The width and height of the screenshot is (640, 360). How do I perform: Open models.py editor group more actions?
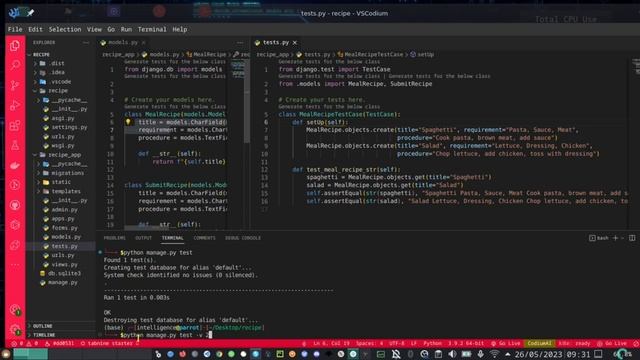240,42
